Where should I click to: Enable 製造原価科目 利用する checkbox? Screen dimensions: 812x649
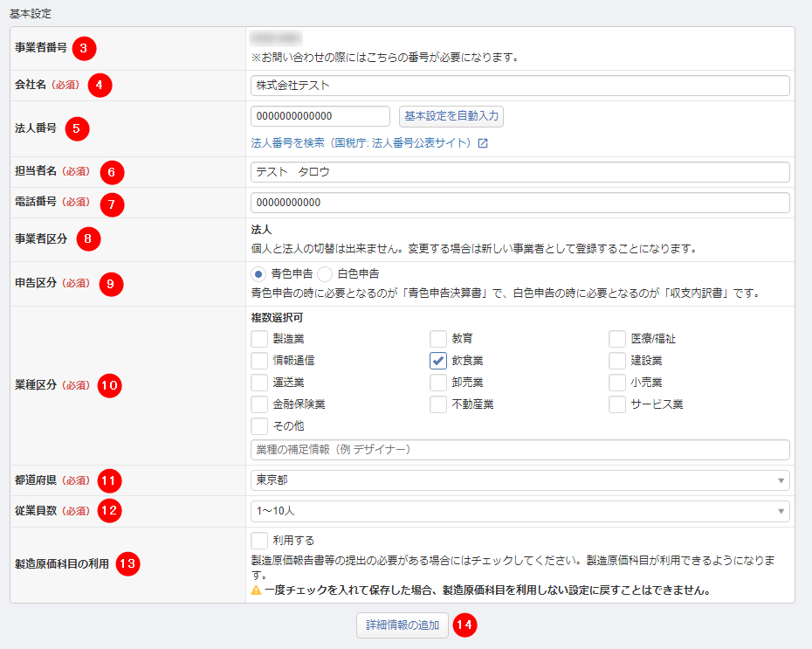[x=259, y=540]
